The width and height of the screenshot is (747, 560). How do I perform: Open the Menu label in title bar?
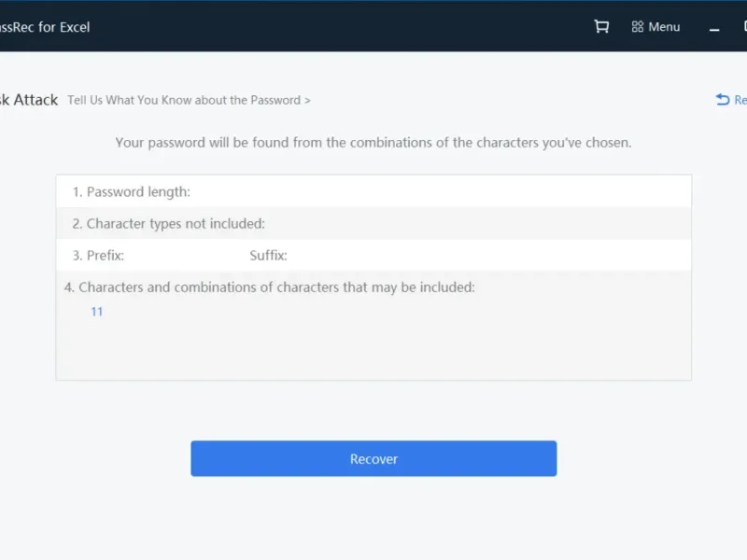(x=664, y=27)
